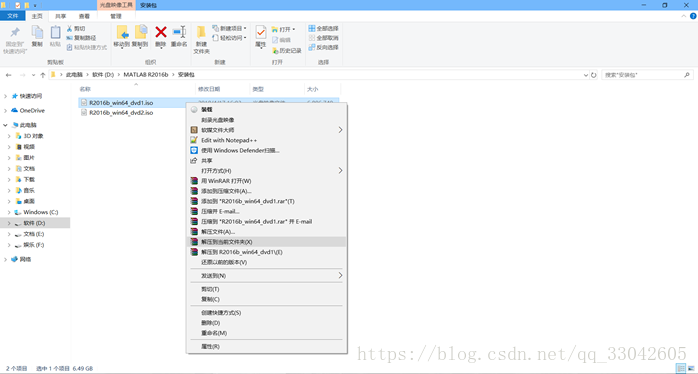This screenshot has height=374, width=698.
Task: Click new folder icon in title bar toolbar
Action: click(27, 5)
